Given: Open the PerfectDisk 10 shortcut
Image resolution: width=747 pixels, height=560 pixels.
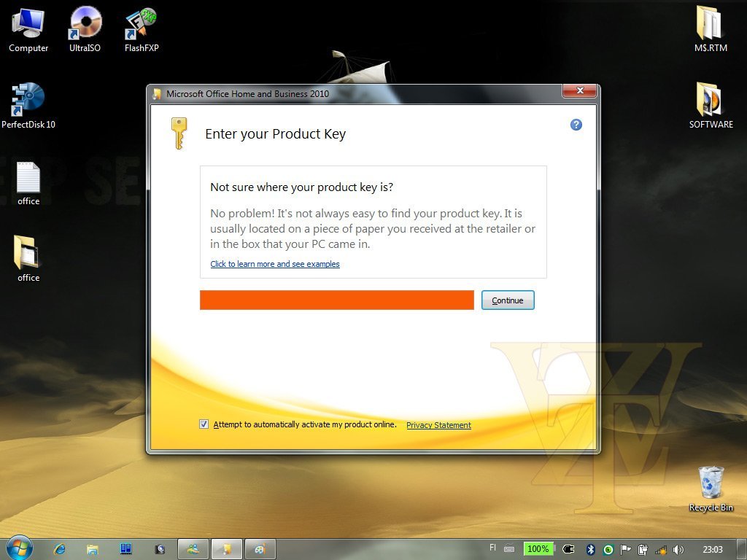Looking at the screenshot, I should point(28,100).
